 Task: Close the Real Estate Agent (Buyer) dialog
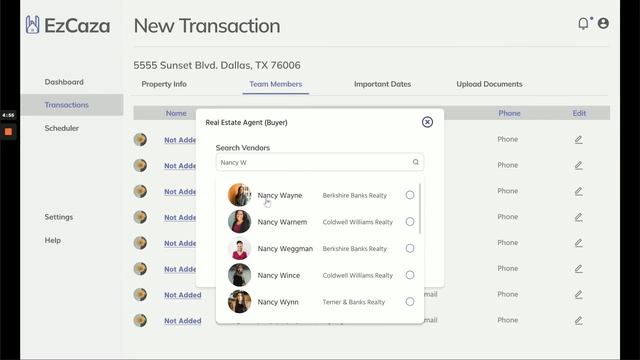[x=427, y=122]
